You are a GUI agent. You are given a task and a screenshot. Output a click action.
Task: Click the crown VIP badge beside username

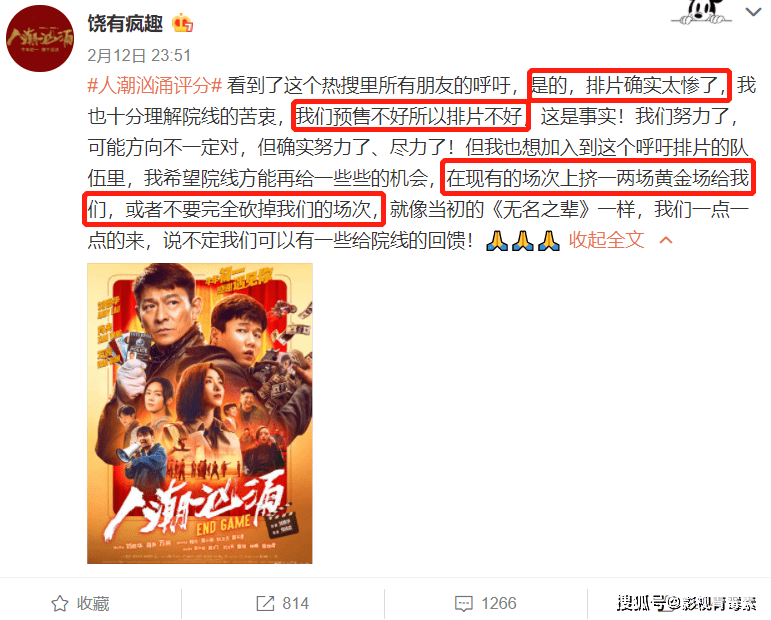182,23
